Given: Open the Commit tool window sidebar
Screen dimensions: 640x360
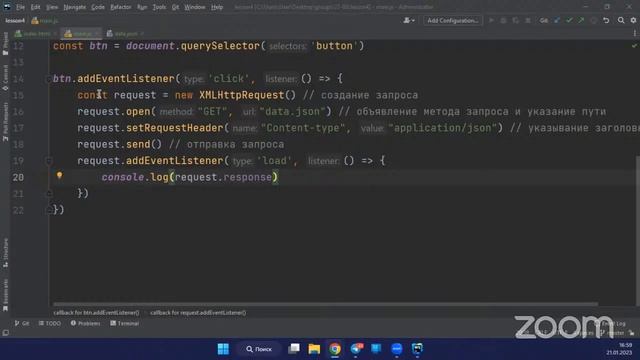Looking at the screenshot, I should 5,78.
